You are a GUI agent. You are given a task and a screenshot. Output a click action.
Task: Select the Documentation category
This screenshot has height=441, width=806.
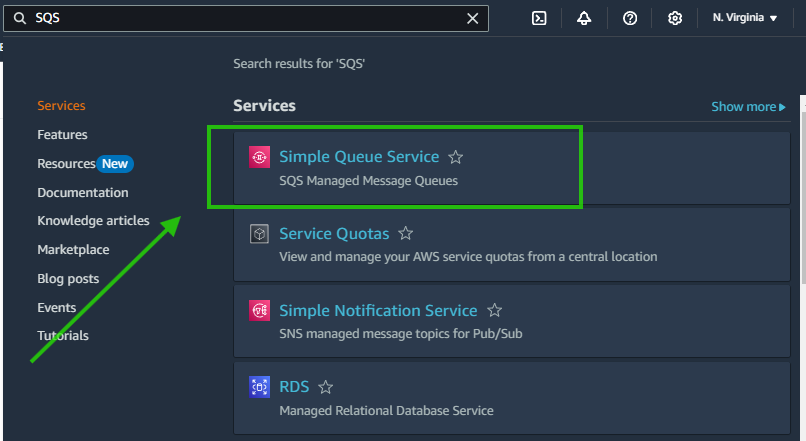point(83,192)
